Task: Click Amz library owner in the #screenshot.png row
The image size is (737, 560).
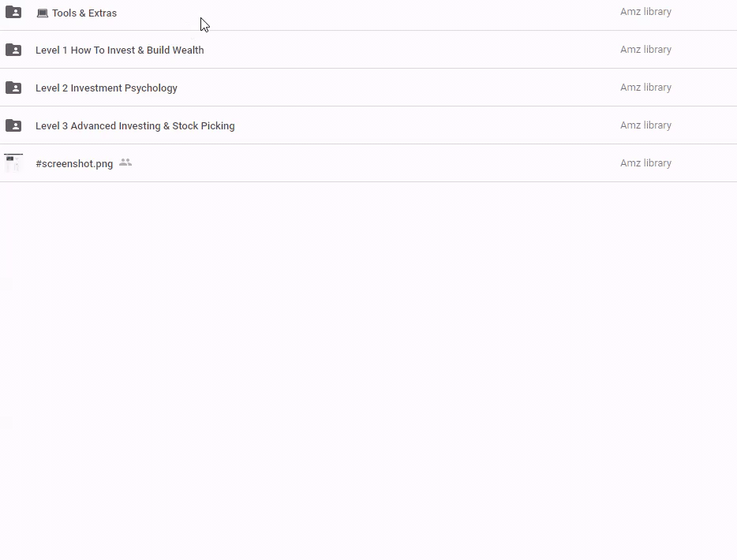Action: coord(645,163)
